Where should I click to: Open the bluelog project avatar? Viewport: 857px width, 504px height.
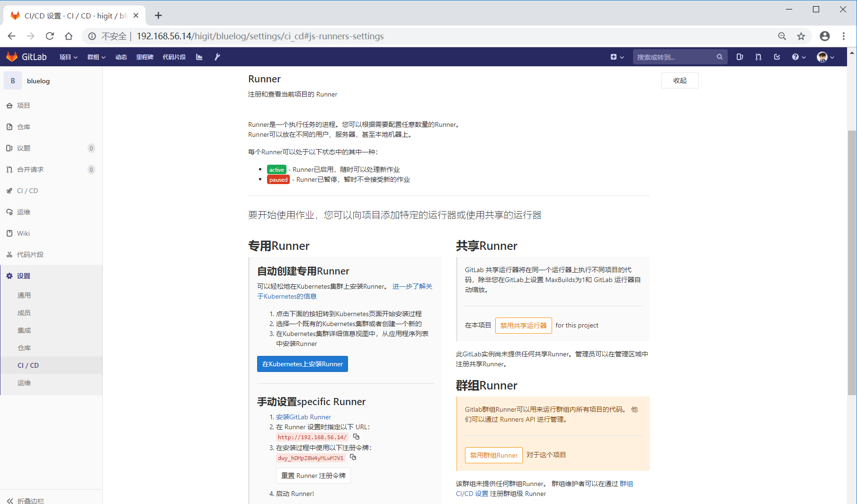pyautogui.click(x=13, y=81)
